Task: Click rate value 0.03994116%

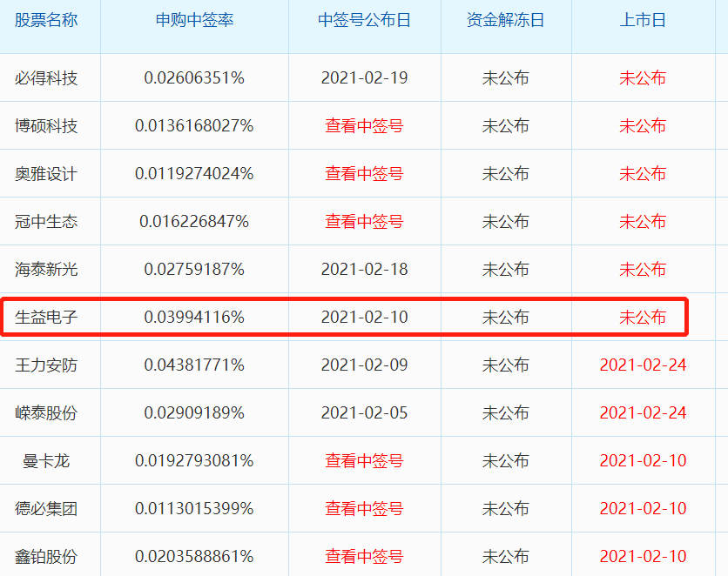Action: pyautogui.click(x=194, y=318)
